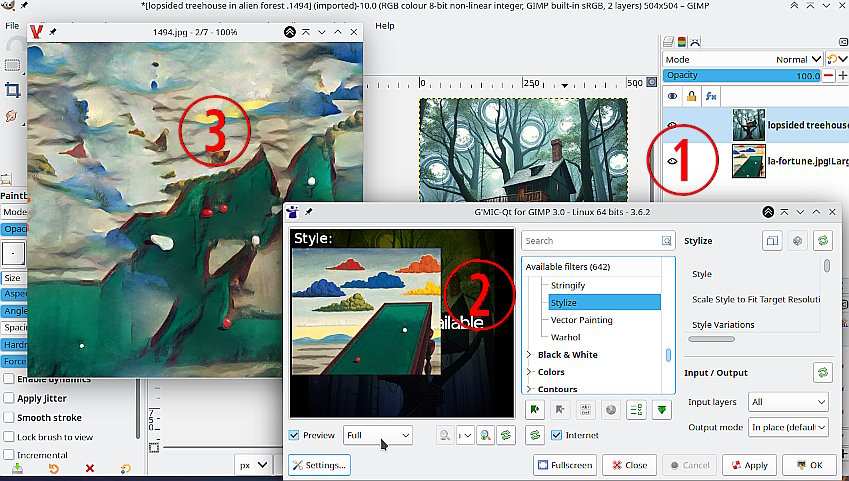Image resolution: width=849 pixels, height=481 pixels.
Task: Add the filter to favorites (green flag icon)
Action: 535,410
